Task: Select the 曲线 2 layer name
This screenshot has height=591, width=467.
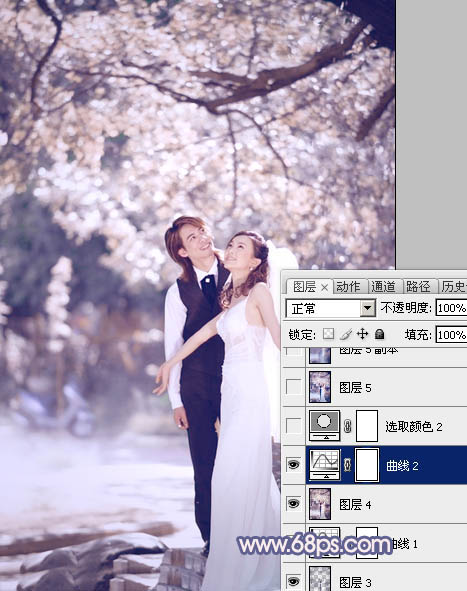Action: click(x=403, y=466)
